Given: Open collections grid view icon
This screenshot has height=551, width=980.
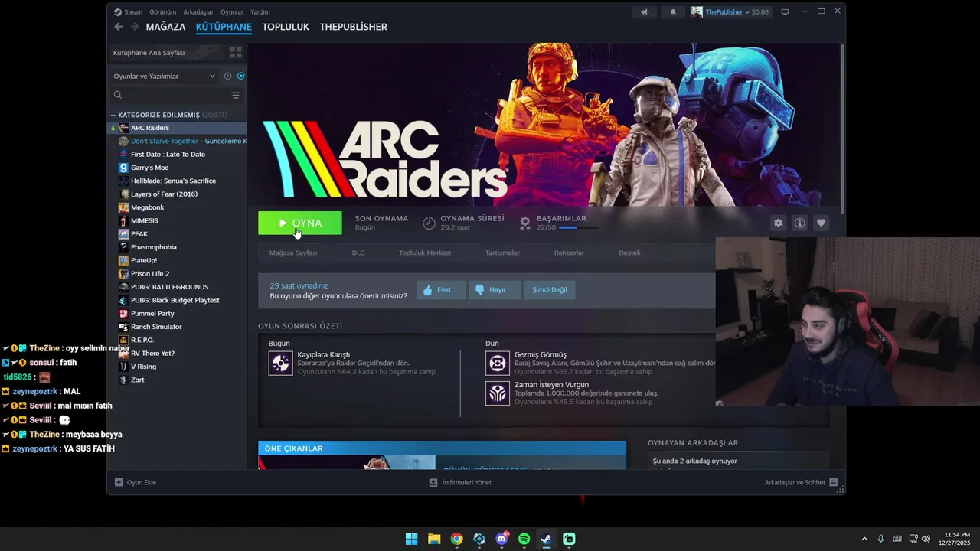Looking at the screenshot, I should tap(236, 53).
